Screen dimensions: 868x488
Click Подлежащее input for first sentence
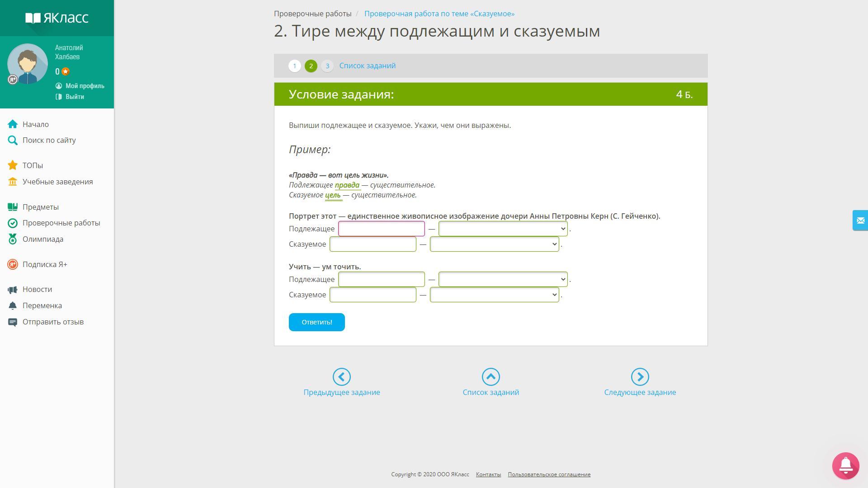point(381,229)
